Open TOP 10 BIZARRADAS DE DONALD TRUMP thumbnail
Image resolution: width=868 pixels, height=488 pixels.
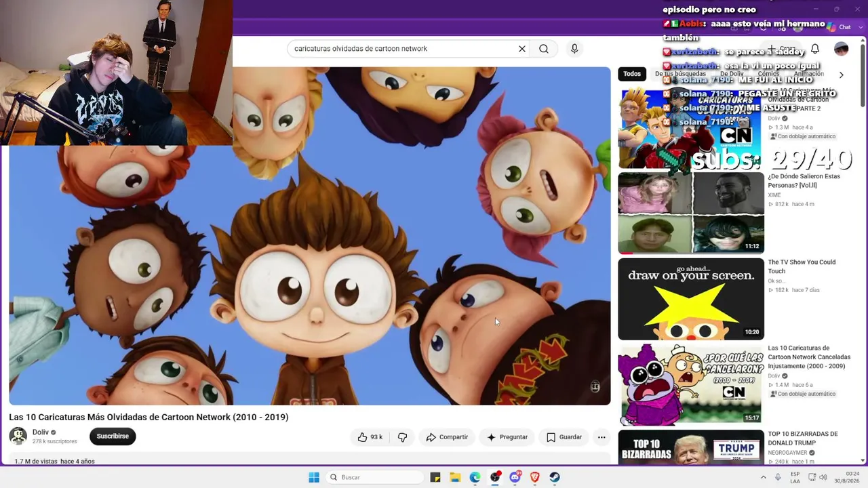[x=691, y=447]
